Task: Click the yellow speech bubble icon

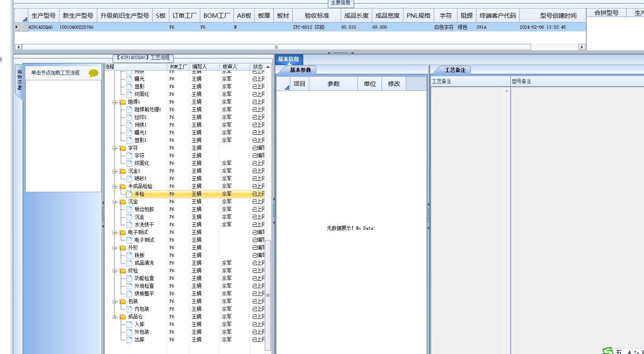Action: [x=94, y=73]
